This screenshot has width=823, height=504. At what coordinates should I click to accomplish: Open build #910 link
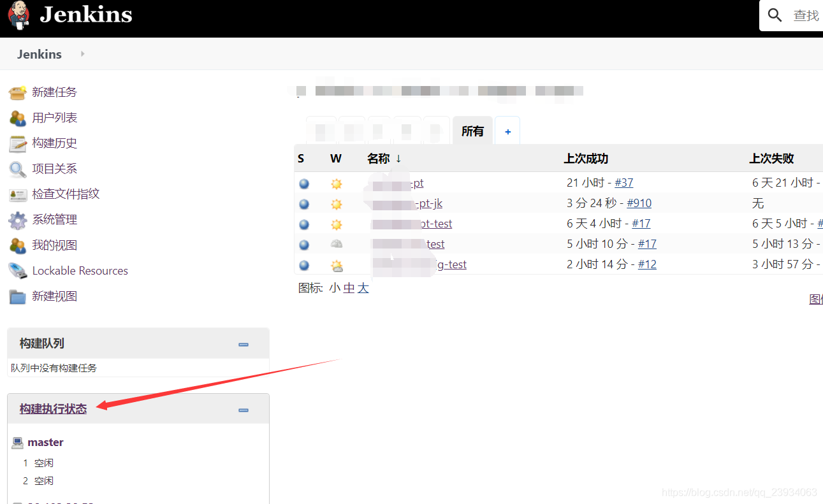click(639, 203)
